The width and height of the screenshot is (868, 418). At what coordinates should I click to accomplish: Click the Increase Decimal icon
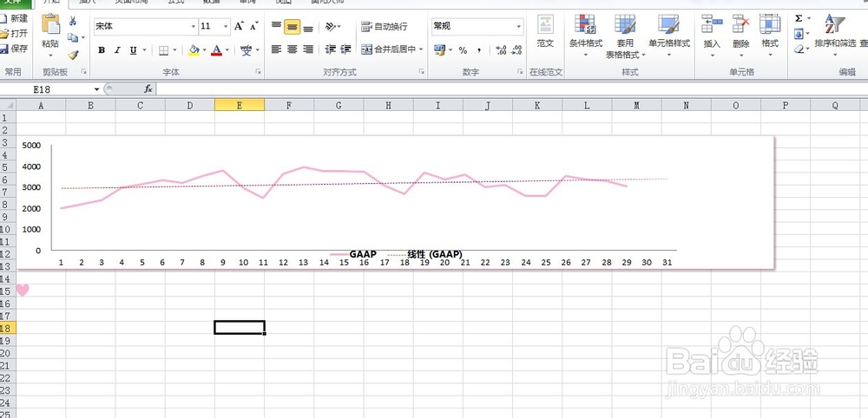[501, 50]
